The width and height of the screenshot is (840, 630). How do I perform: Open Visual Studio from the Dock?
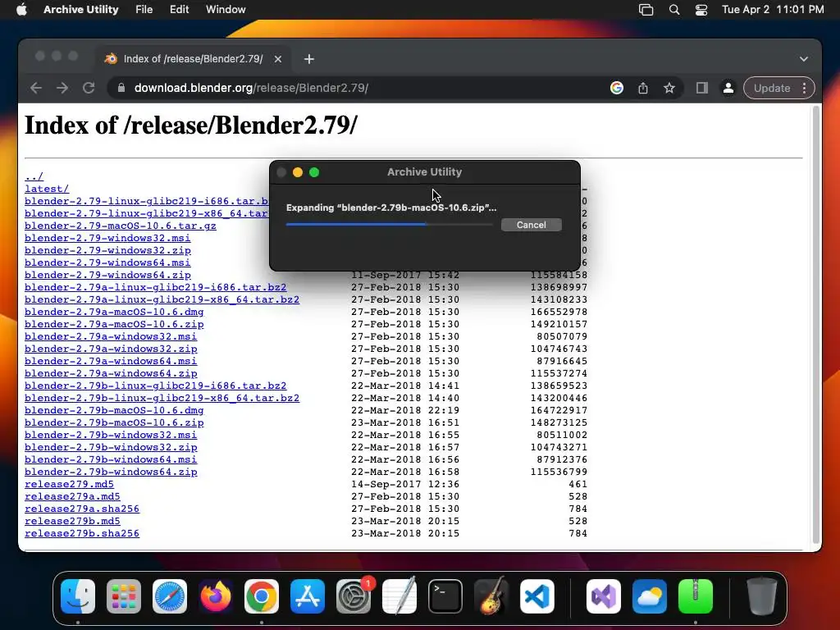pyautogui.click(x=604, y=596)
